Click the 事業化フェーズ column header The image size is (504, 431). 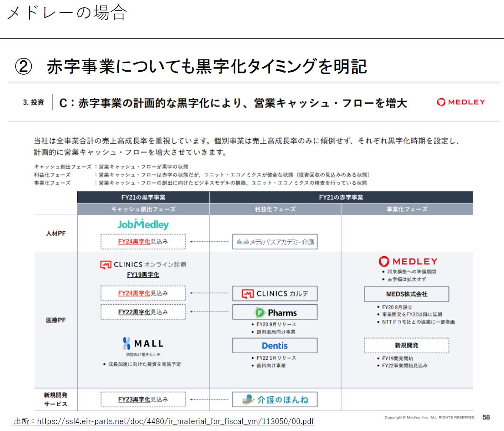tap(407, 209)
